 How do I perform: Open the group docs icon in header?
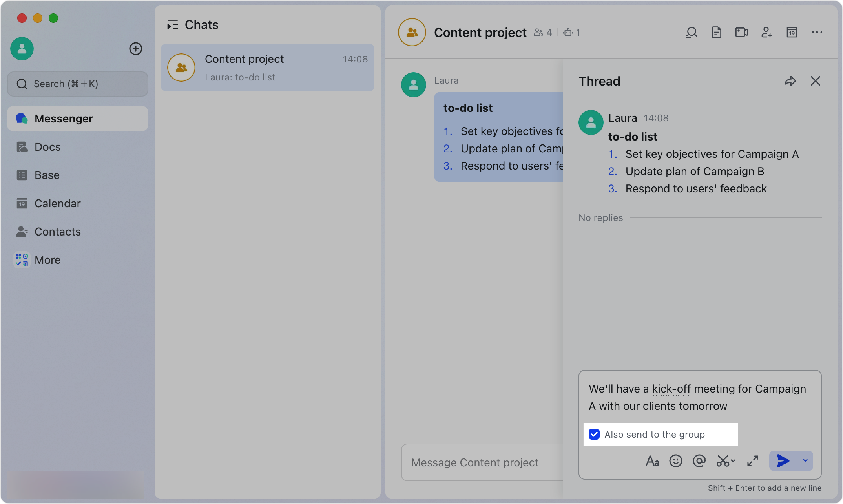[x=717, y=32]
